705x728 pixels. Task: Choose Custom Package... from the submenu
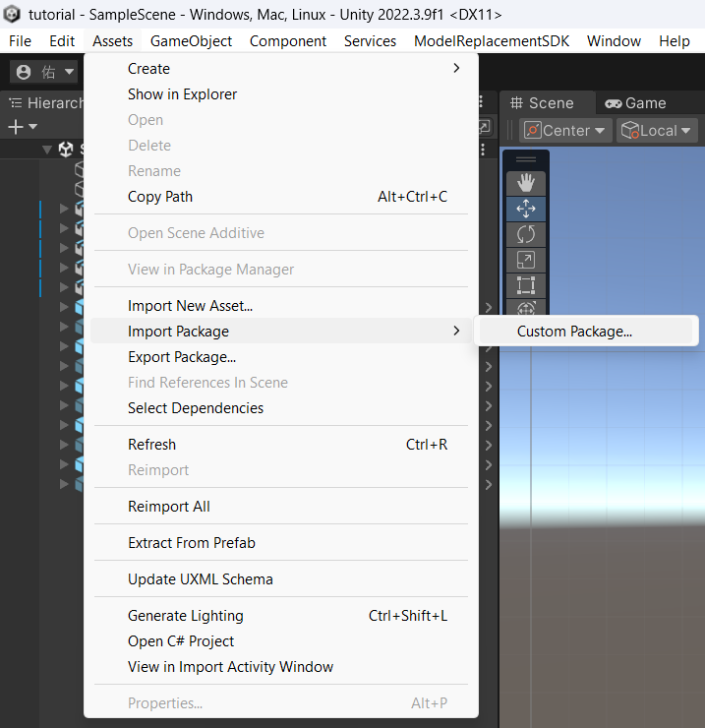pos(574,332)
